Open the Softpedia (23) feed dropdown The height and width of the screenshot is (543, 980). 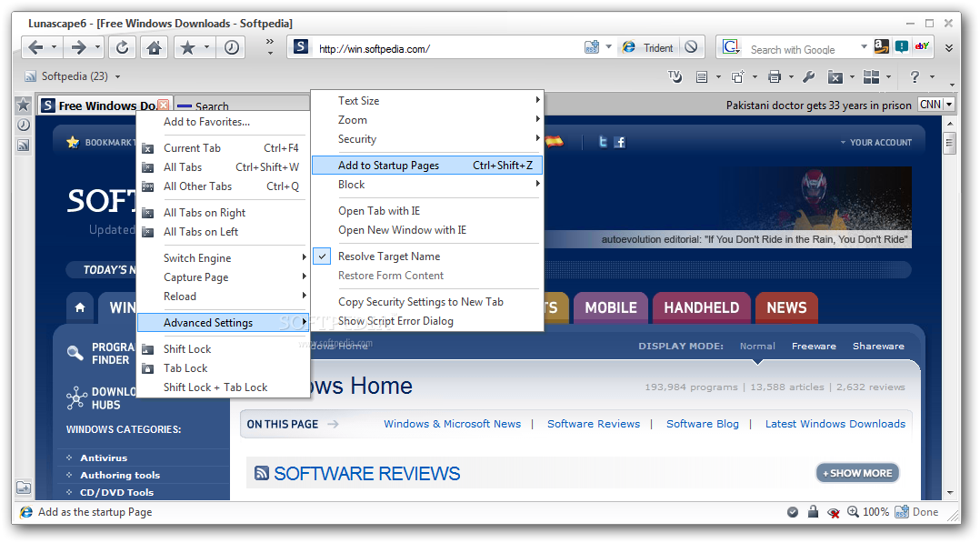point(117,77)
